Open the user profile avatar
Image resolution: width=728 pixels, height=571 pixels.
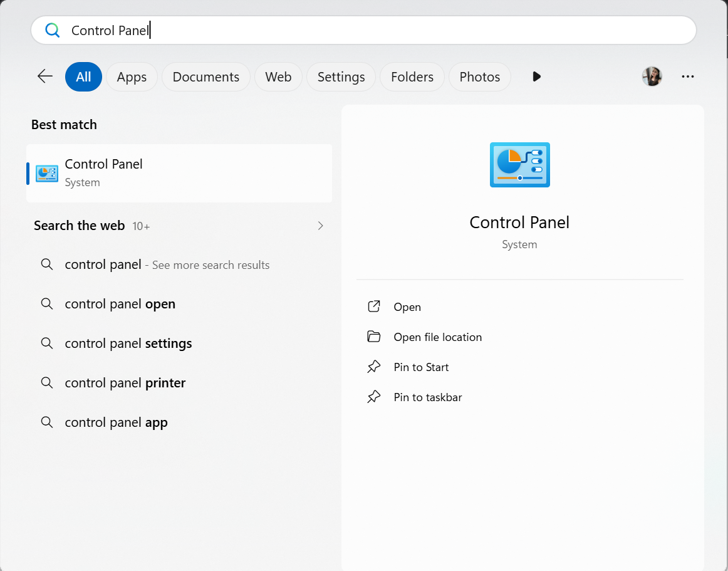coord(652,76)
